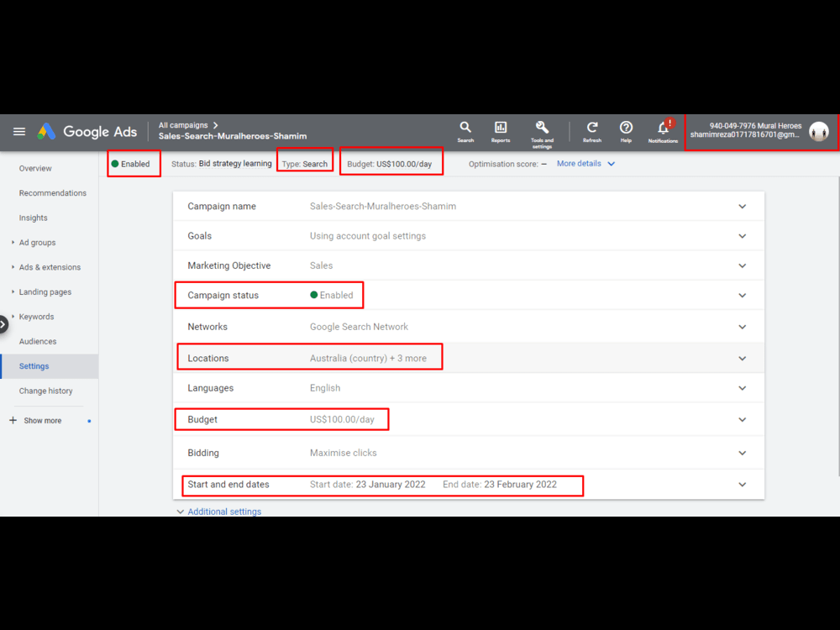Expand the Budget row chevron
This screenshot has height=630, width=840.
click(742, 419)
